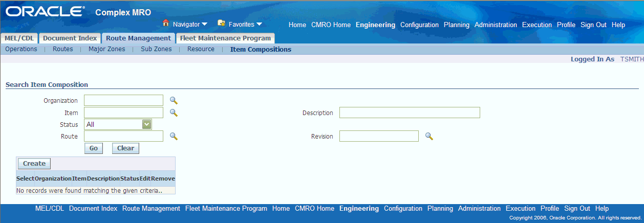Open Execution in top navigation
The height and width of the screenshot is (223, 644).
[537, 25]
